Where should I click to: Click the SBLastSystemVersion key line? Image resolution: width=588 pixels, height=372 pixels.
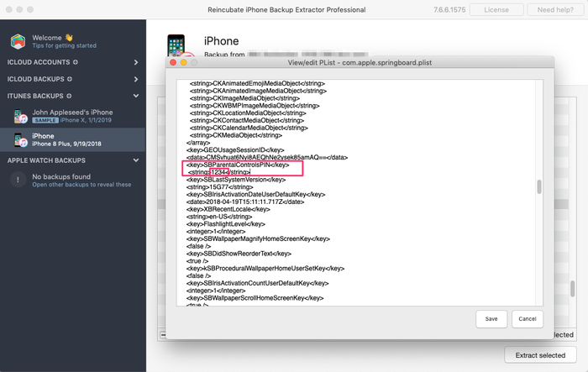point(236,180)
